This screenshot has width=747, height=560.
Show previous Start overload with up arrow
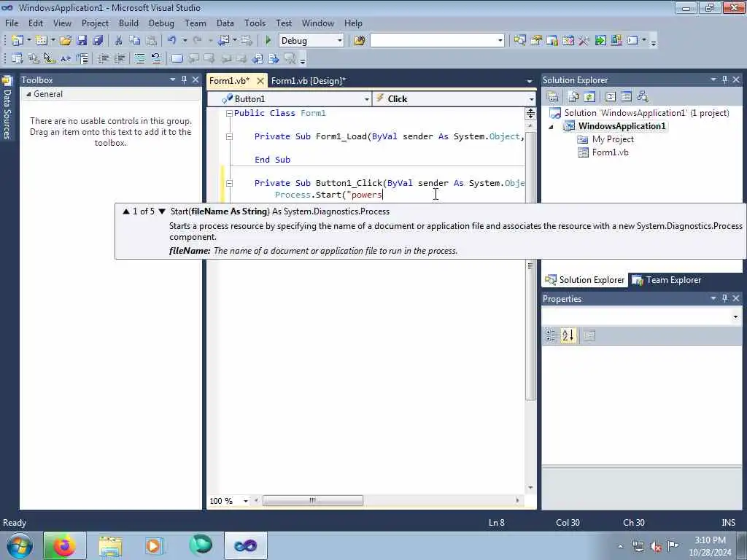125,211
